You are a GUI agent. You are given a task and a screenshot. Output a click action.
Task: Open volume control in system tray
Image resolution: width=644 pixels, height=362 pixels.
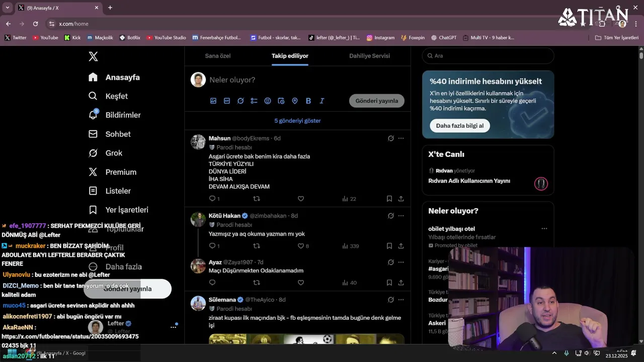(587, 353)
